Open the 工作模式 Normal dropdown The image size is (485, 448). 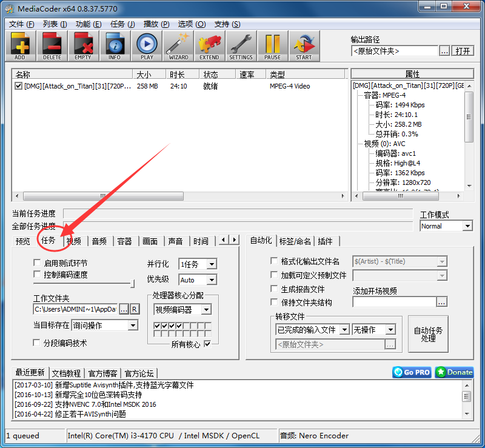coord(469,226)
